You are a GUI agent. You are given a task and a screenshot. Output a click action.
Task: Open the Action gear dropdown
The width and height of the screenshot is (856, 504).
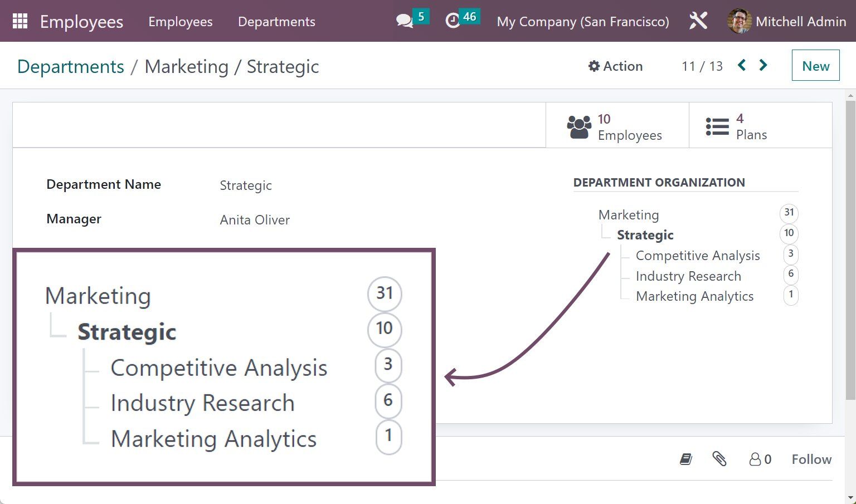pos(615,66)
